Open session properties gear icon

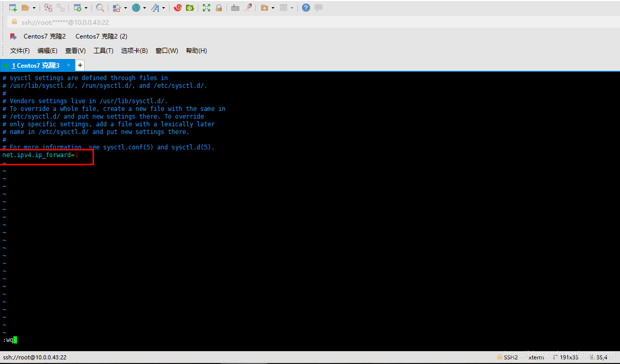(x=78, y=8)
